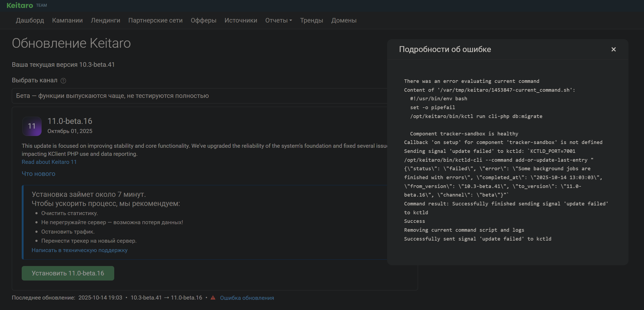
Task: Open the Дашборд section
Action: (x=30, y=20)
